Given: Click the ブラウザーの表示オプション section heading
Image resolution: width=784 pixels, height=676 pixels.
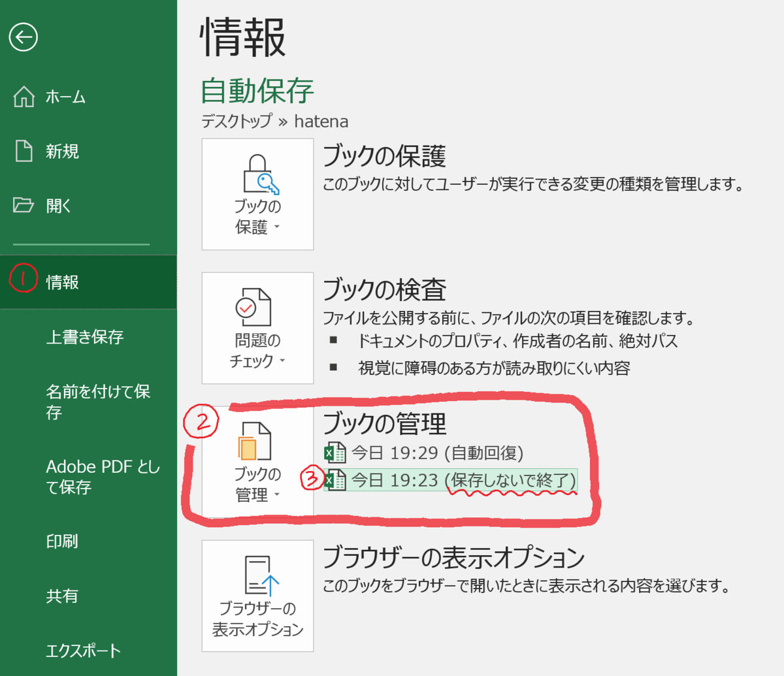Looking at the screenshot, I should coord(453,557).
